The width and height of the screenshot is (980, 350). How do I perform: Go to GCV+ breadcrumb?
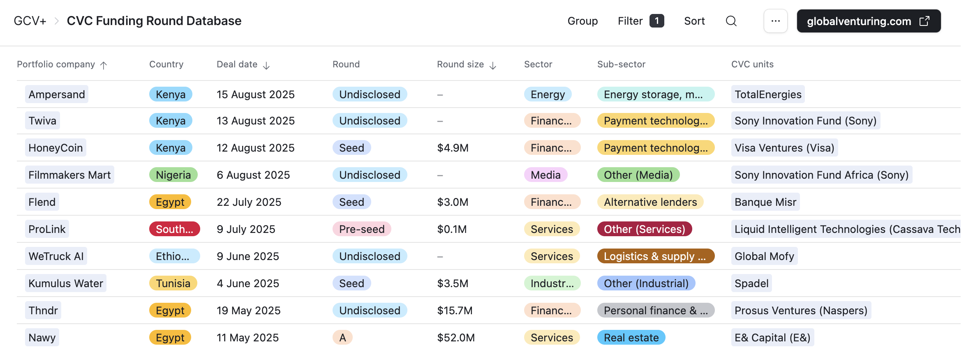(30, 21)
